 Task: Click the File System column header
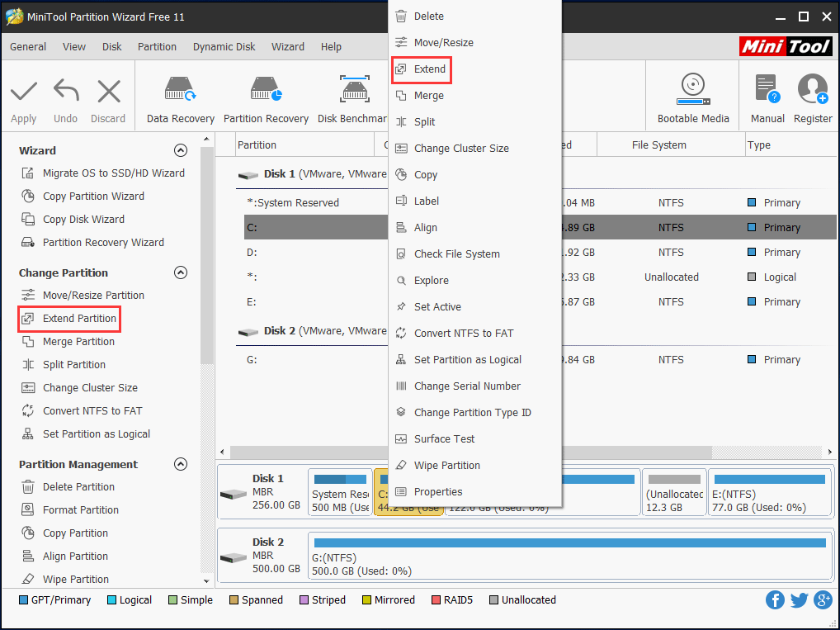(658, 144)
